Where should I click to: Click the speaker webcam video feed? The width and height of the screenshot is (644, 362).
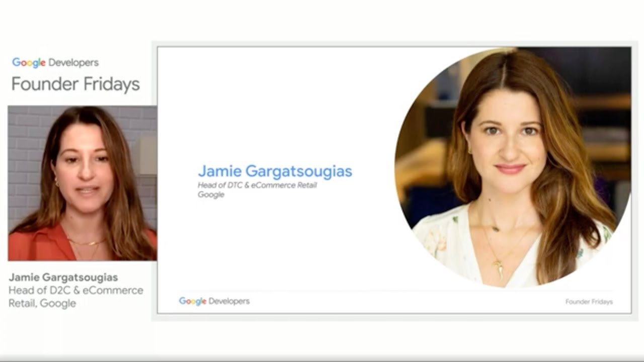point(83,183)
